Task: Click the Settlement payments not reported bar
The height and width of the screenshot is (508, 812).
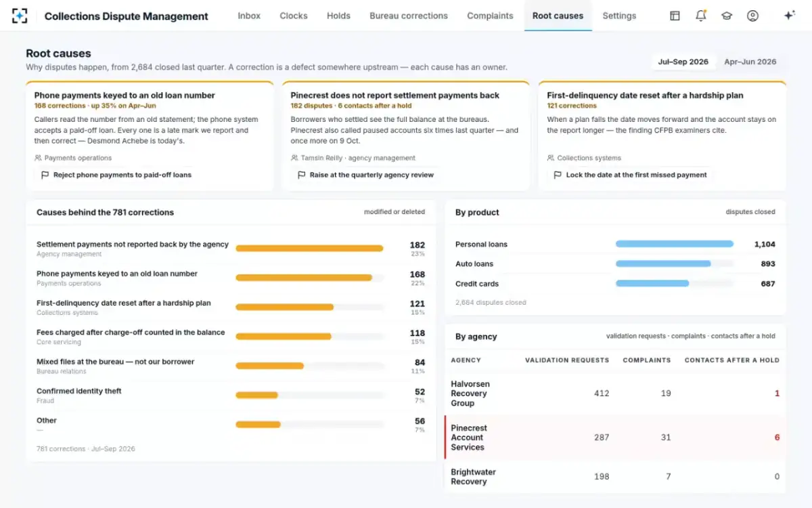Action: [x=309, y=249]
